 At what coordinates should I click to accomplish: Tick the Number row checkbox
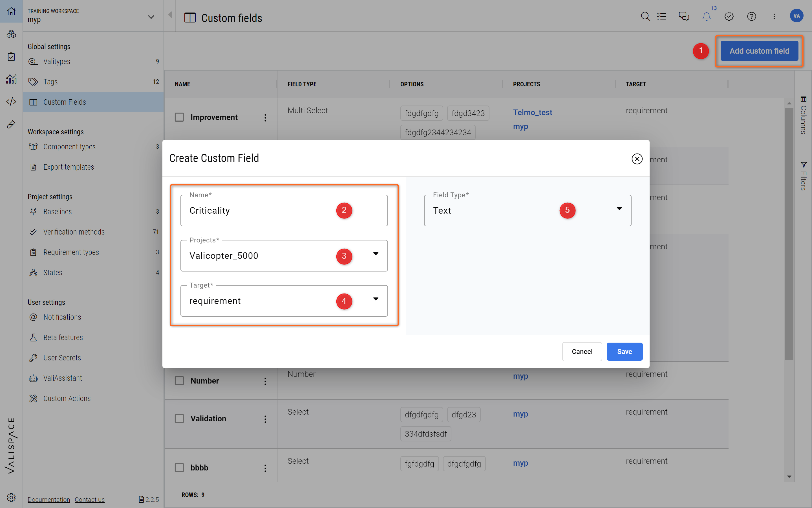pyautogui.click(x=180, y=381)
